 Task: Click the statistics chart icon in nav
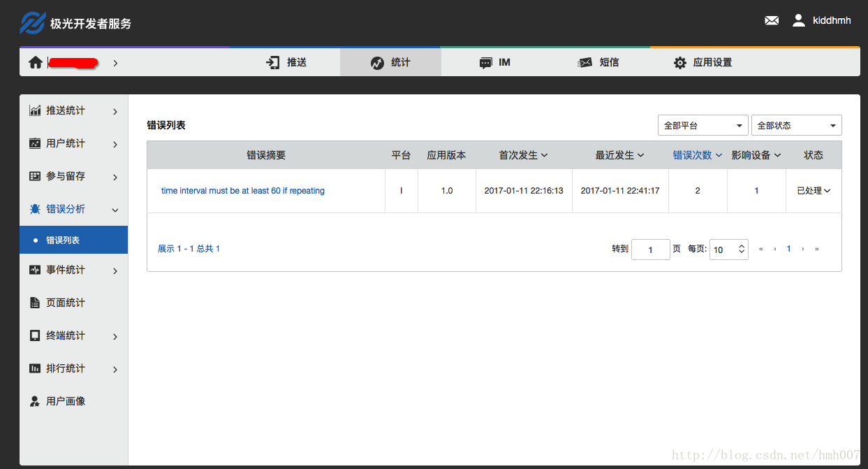(377, 63)
